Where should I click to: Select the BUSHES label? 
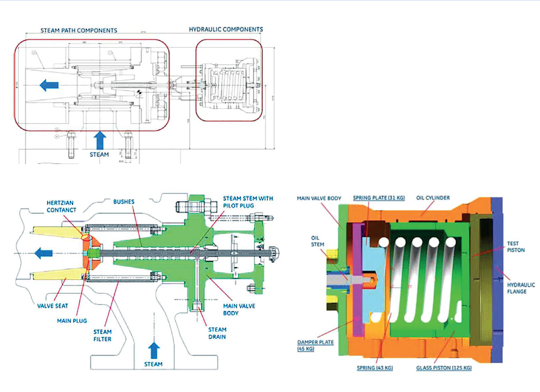(124, 202)
